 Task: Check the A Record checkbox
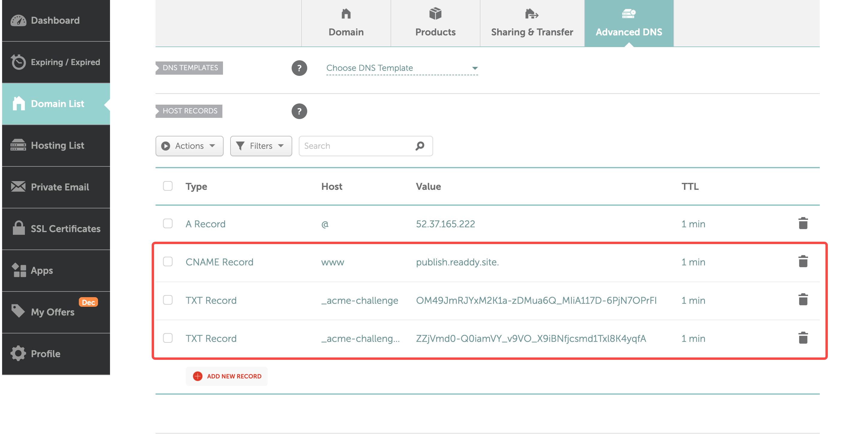(168, 223)
